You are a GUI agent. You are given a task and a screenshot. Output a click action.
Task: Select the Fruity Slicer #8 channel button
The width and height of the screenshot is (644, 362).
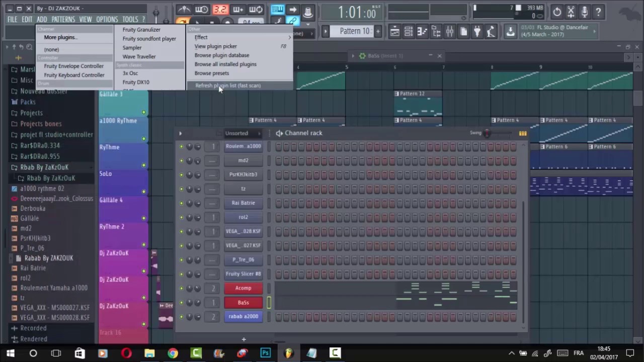[243, 274]
